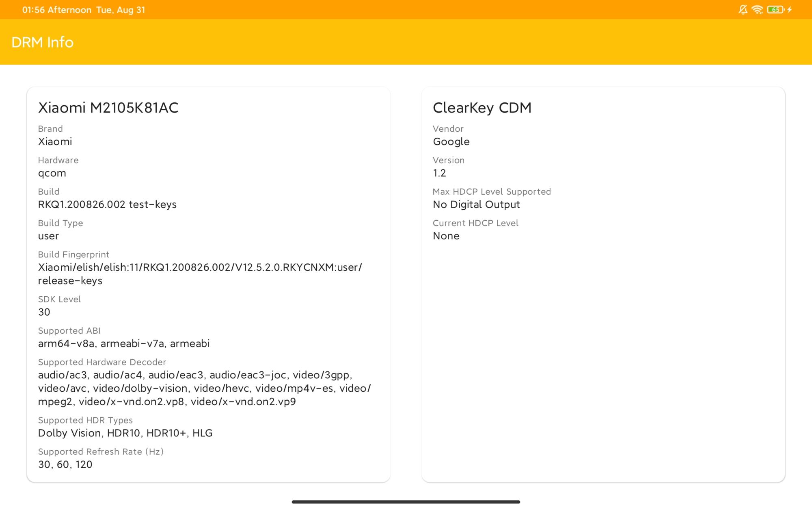Tap the Vendor value Google
812x508 pixels.
(x=451, y=142)
